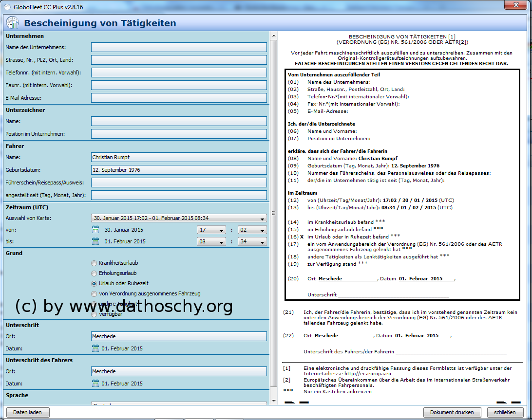Click footnote 'Nur ein Kästchen ankreuzen'
The image size is (532, 420).
338,391
